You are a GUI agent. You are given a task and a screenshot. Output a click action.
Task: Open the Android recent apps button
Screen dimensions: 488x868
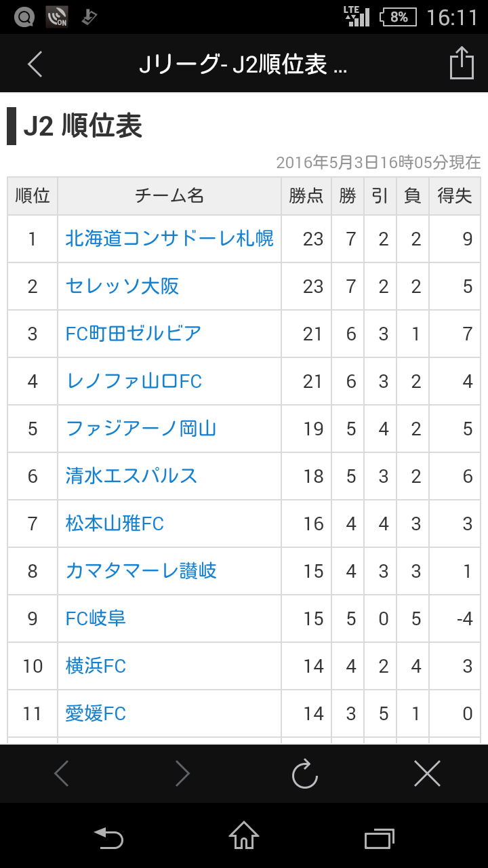point(379,838)
